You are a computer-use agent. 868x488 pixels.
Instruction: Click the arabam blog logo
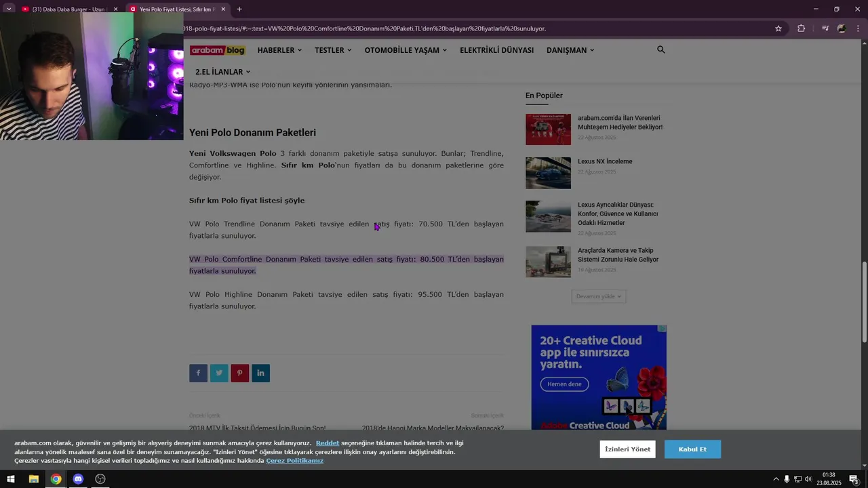[x=217, y=50]
